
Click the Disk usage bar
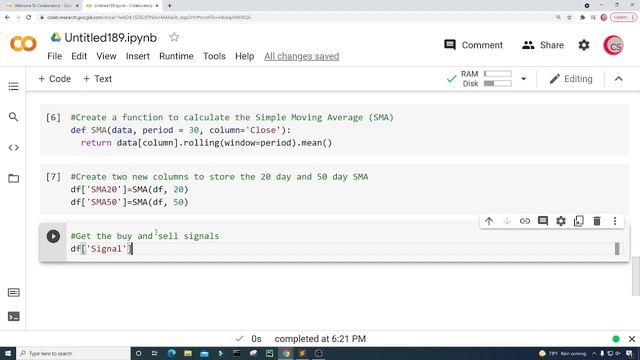[x=498, y=83]
